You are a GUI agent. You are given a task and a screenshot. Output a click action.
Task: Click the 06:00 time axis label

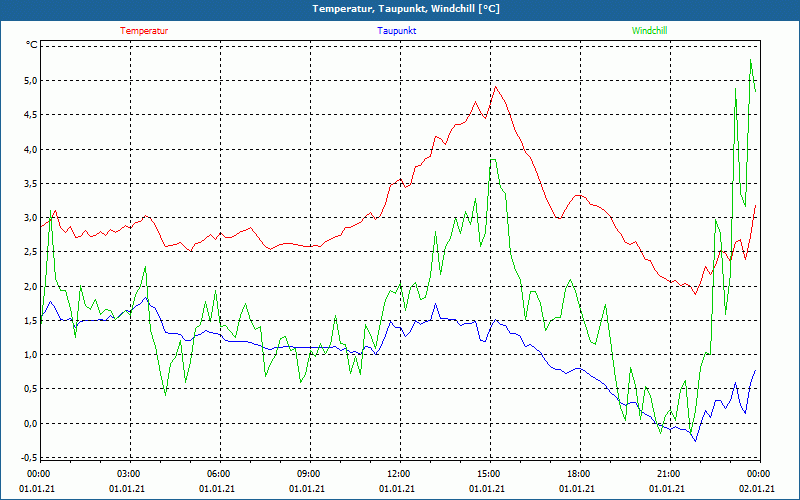coord(217,473)
